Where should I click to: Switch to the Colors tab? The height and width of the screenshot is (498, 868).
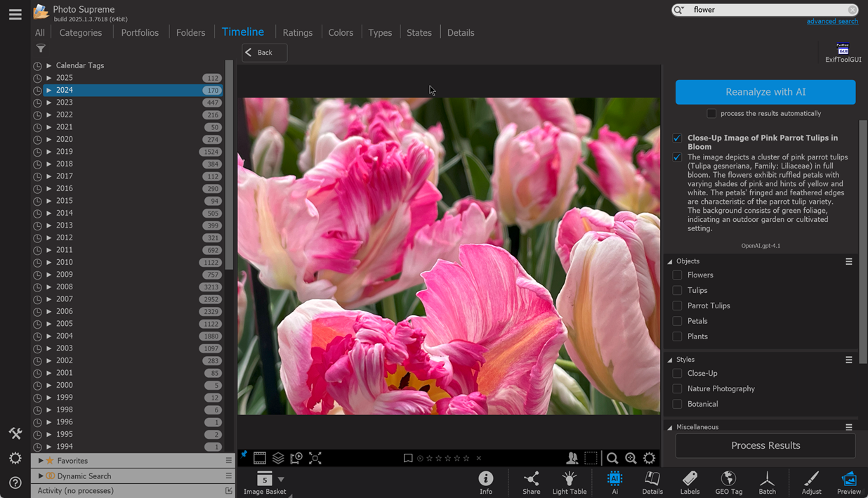(x=341, y=32)
